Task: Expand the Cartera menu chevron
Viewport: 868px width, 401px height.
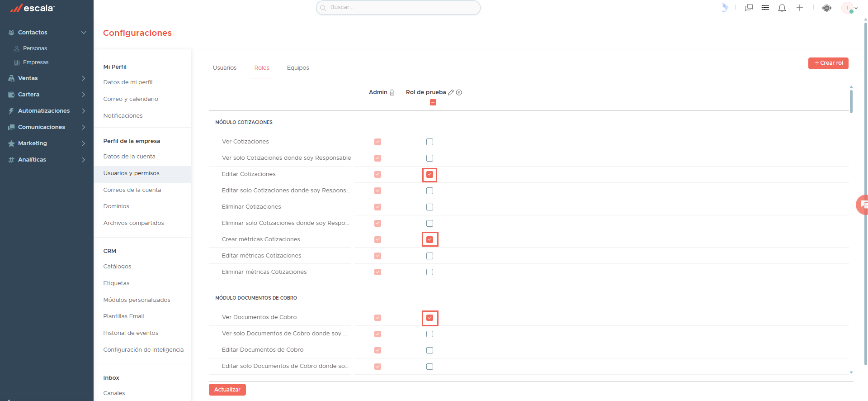Action: [84, 95]
